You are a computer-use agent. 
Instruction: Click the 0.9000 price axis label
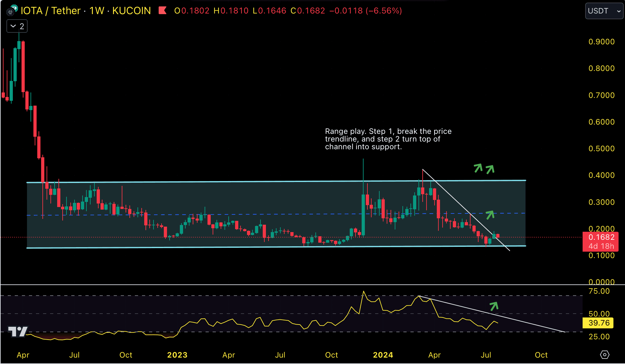coord(602,42)
